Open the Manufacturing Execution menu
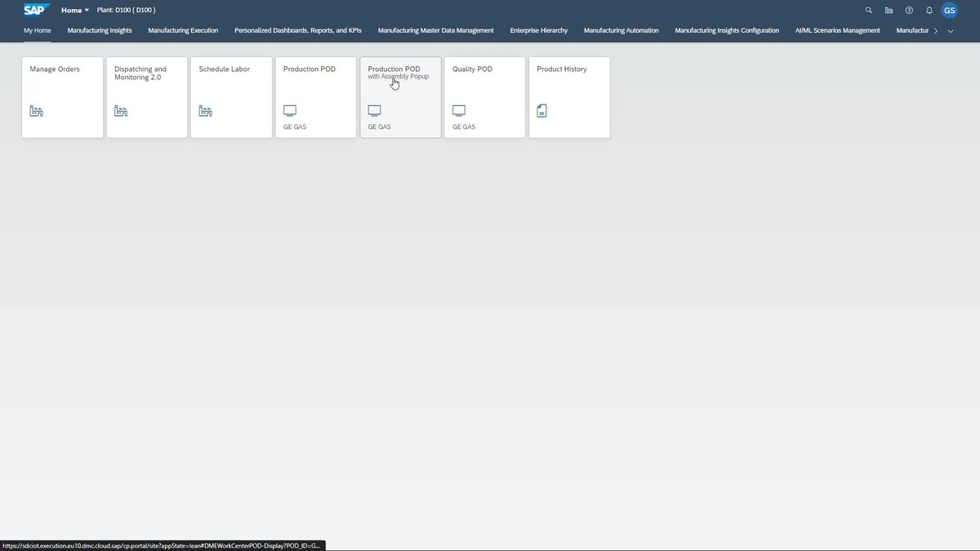The height and width of the screenshot is (551, 980). pyautogui.click(x=183, y=30)
